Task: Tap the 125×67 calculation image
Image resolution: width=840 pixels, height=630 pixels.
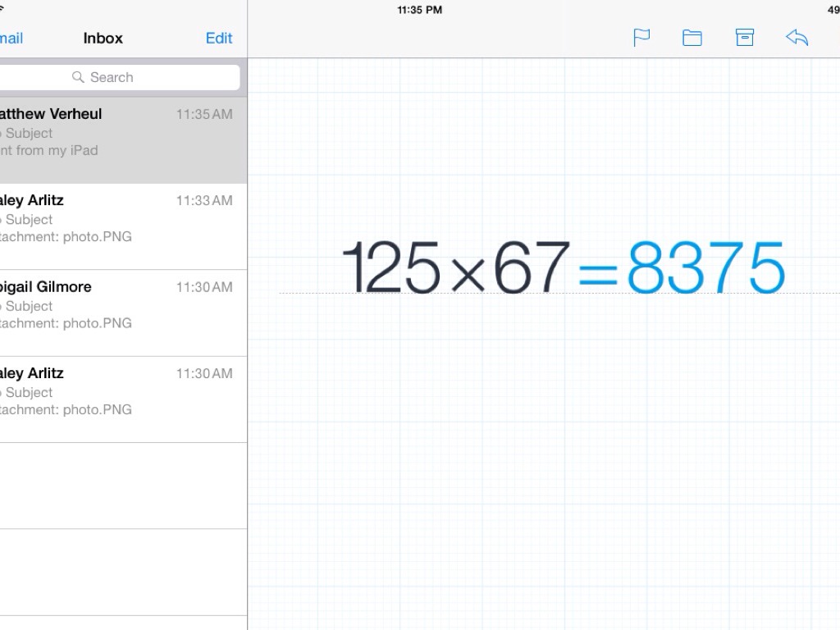Action: (x=455, y=267)
